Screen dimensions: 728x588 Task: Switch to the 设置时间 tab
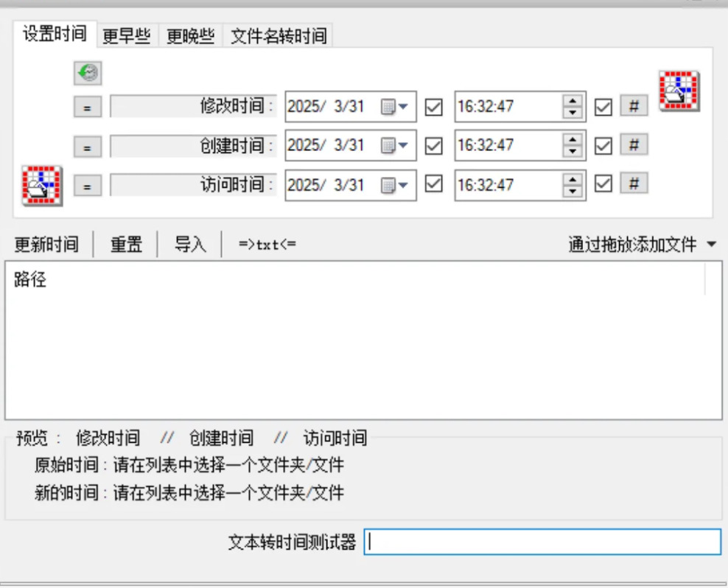[55, 34]
